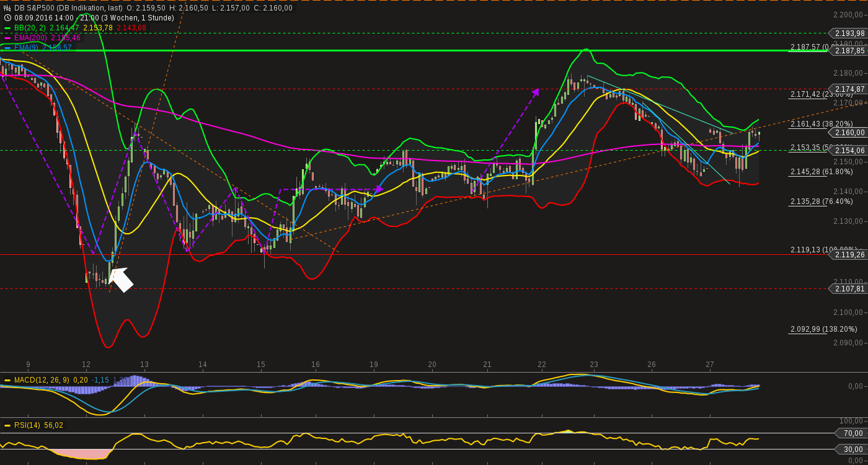Click the RSI value 56,02
This screenshot has height=465, width=868.
pyautogui.click(x=53, y=425)
